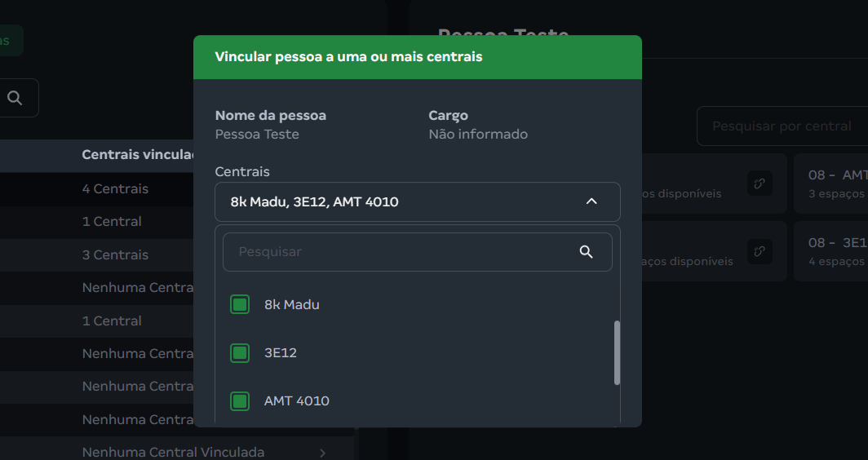868x460 pixels.
Task: Collapse the Centrais dropdown using its chevron
Action: click(592, 201)
